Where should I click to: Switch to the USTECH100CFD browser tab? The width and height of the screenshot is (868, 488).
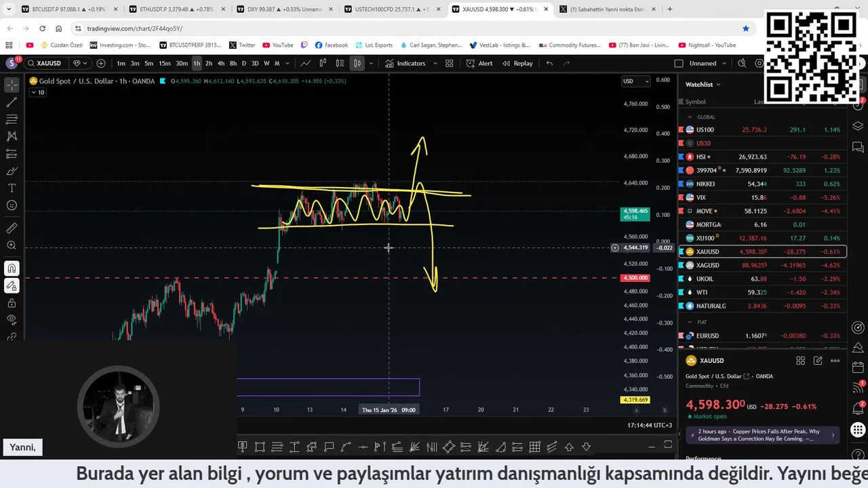click(391, 9)
